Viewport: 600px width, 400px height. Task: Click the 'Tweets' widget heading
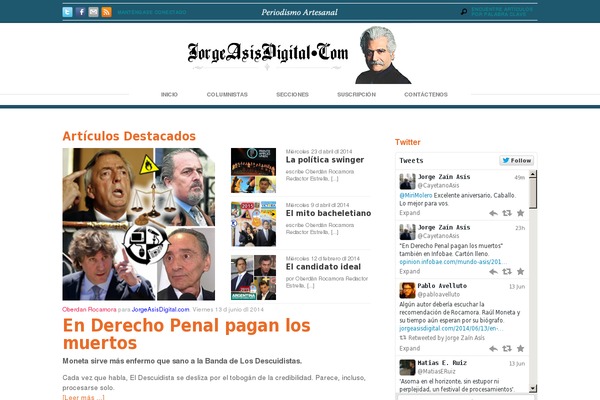pos(411,160)
